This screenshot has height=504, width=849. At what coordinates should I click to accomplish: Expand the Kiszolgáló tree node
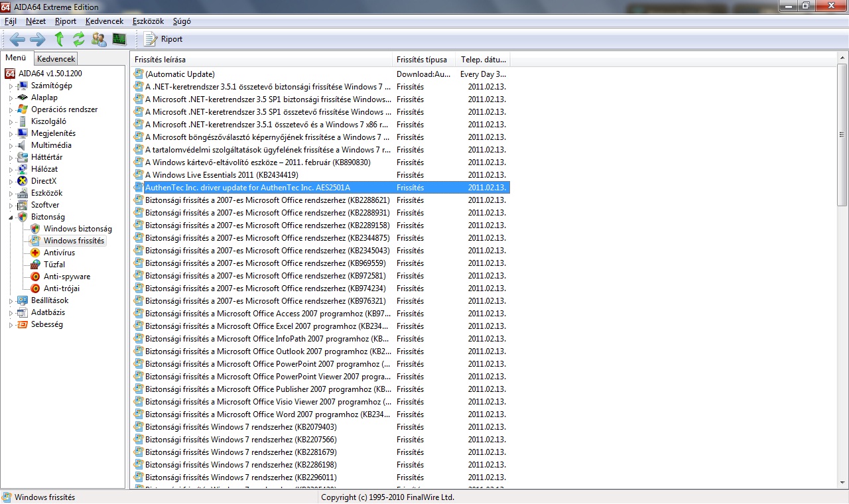[x=11, y=122]
